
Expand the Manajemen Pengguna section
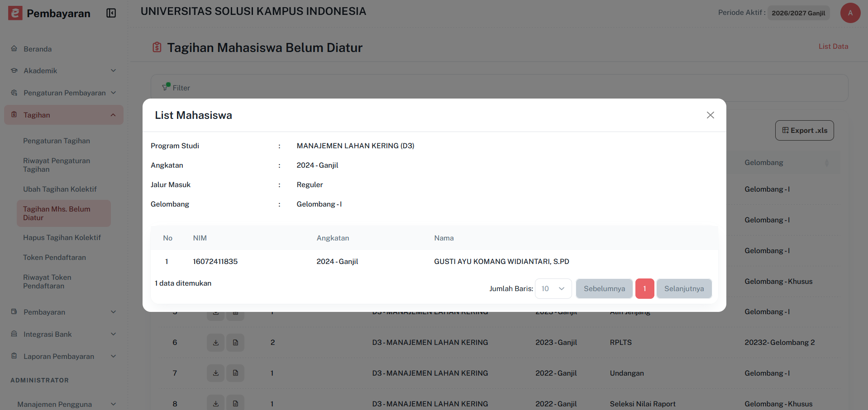tap(113, 404)
